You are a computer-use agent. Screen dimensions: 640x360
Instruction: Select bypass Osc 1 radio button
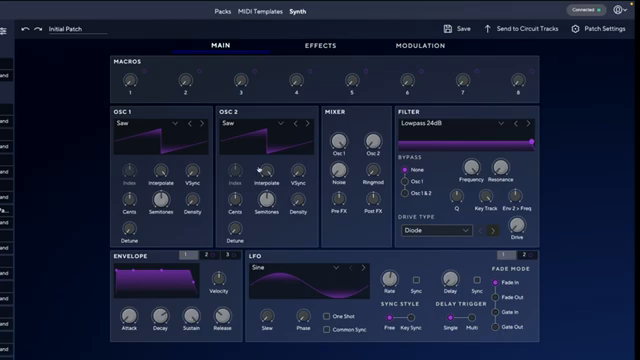point(404,181)
